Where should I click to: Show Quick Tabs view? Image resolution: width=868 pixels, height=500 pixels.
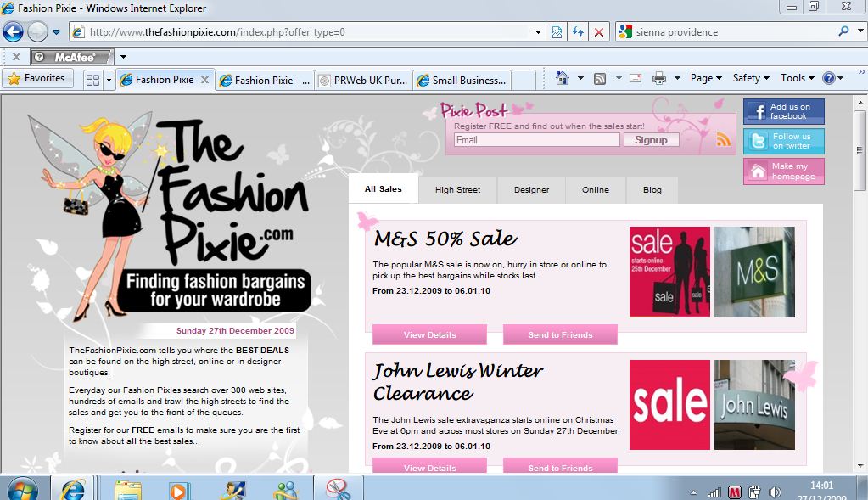tap(93, 80)
